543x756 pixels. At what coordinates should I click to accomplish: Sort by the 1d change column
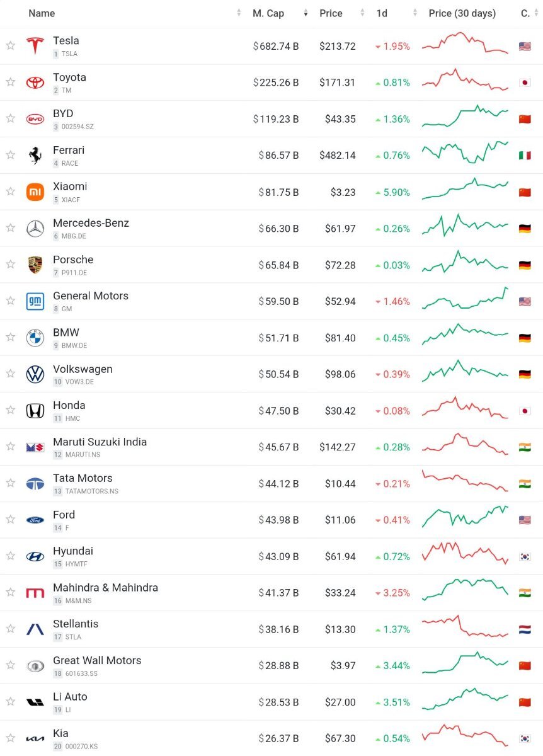coord(414,13)
